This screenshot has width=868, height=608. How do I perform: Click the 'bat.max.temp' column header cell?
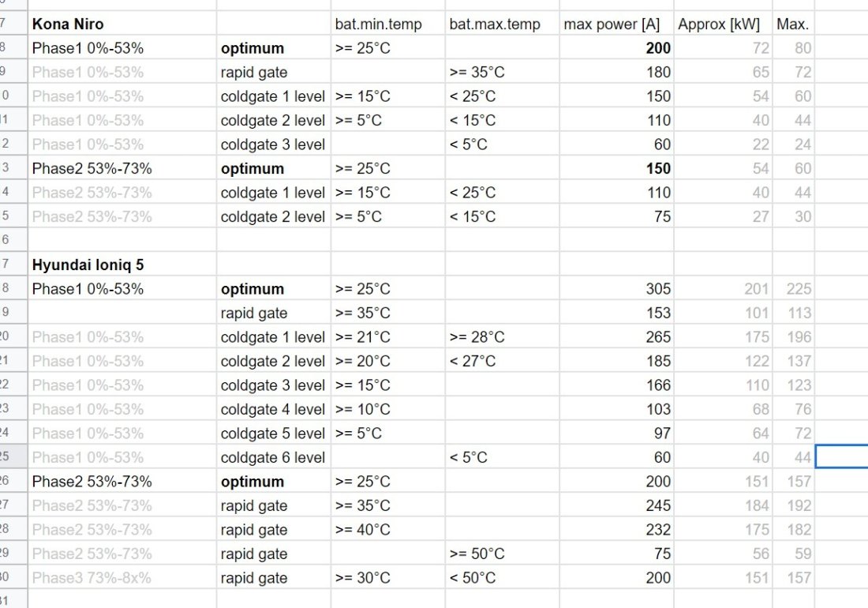[x=502, y=24]
